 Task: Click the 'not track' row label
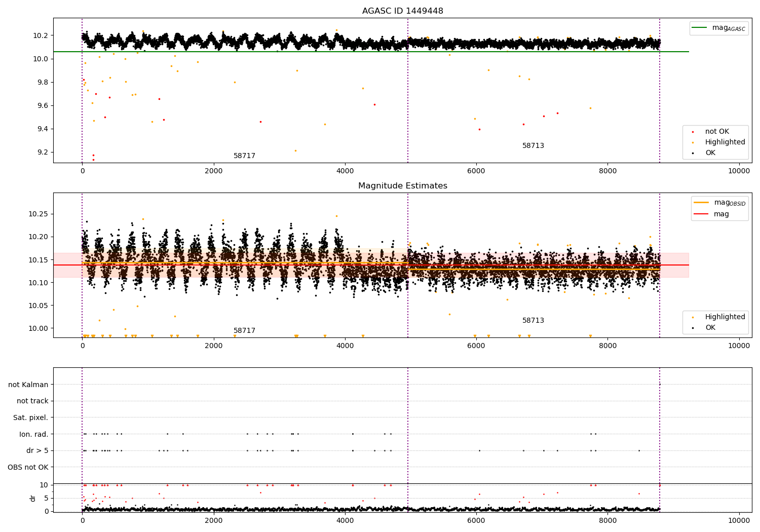(x=32, y=401)
